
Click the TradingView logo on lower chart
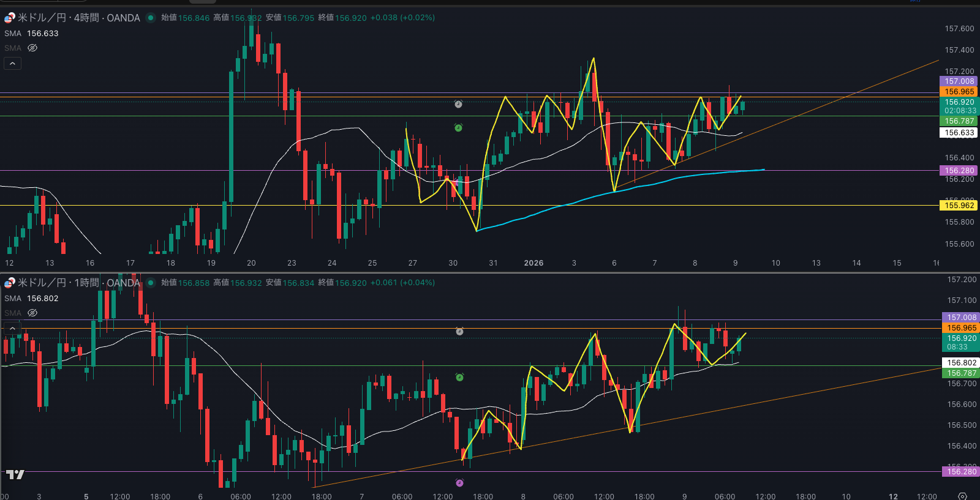pyautogui.click(x=15, y=474)
